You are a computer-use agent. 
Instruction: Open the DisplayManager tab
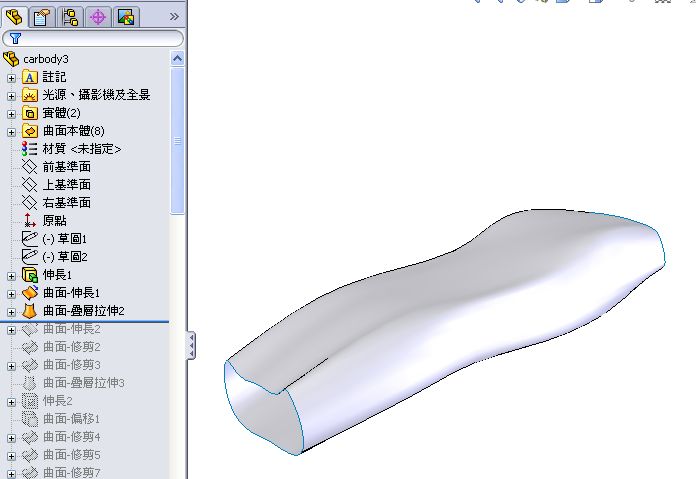pos(126,18)
